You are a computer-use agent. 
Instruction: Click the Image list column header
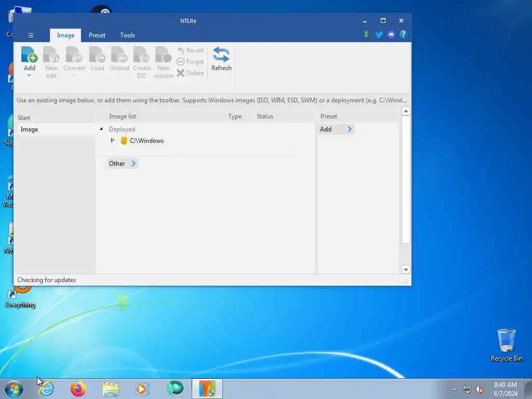(123, 116)
